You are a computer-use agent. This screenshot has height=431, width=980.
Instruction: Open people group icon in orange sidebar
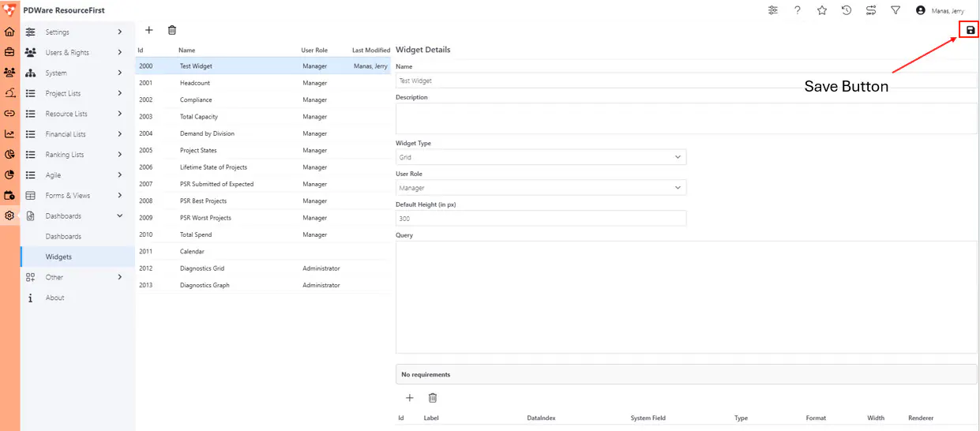9,73
